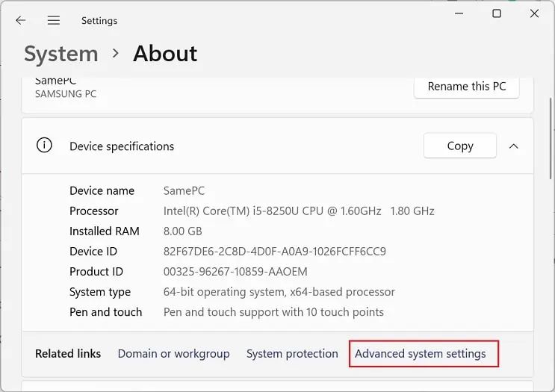Go back using the back arrow
555x392 pixels.
(21, 20)
